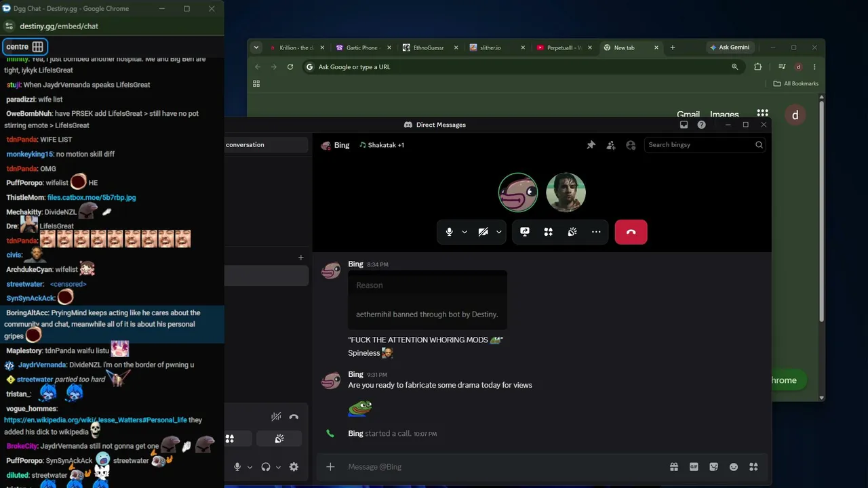The width and height of the screenshot is (868, 488).
Task: Open Chrome media controls icon
Action: coord(782,67)
